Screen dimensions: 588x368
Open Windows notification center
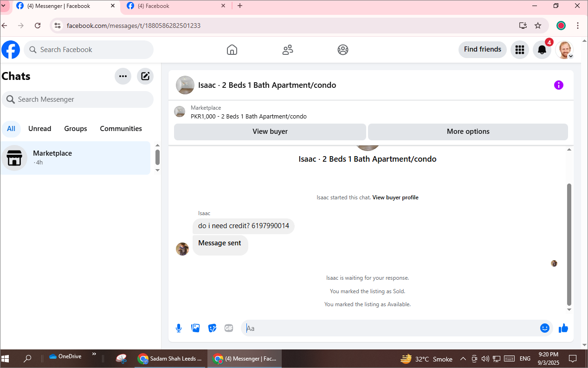pos(573,359)
